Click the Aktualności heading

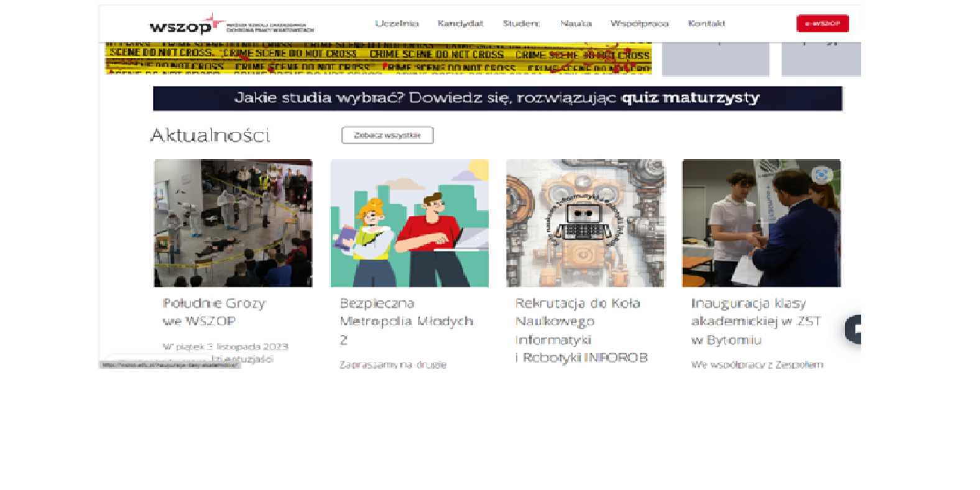210,135
